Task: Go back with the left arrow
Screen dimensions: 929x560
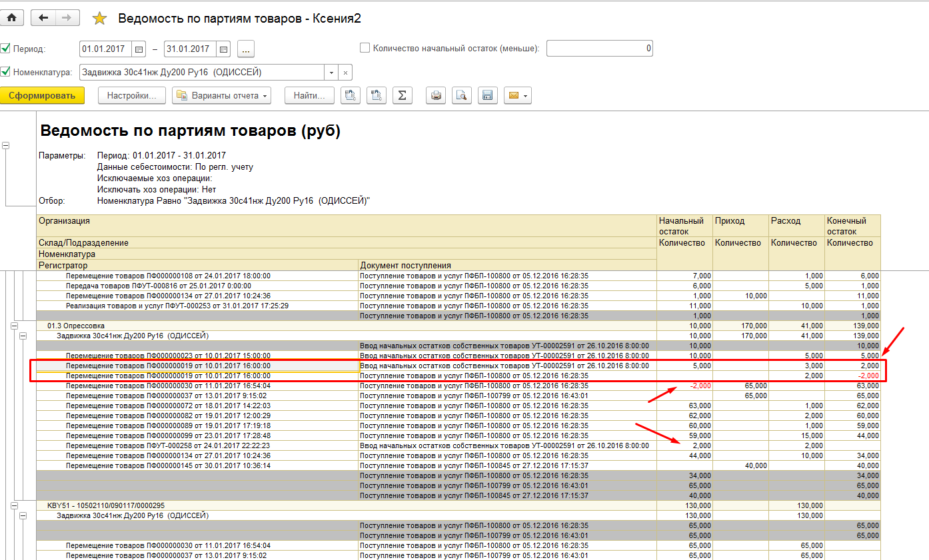Action: coord(43,18)
